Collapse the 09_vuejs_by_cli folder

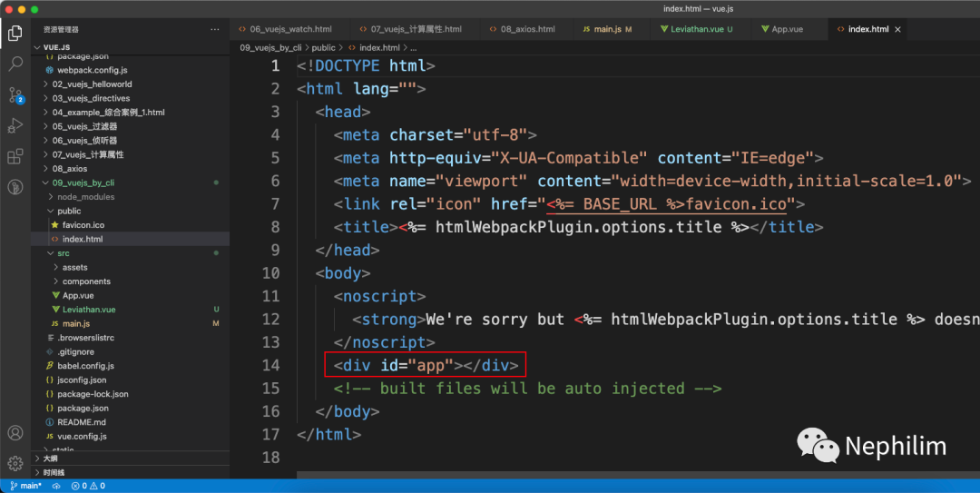[x=83, y=182]
